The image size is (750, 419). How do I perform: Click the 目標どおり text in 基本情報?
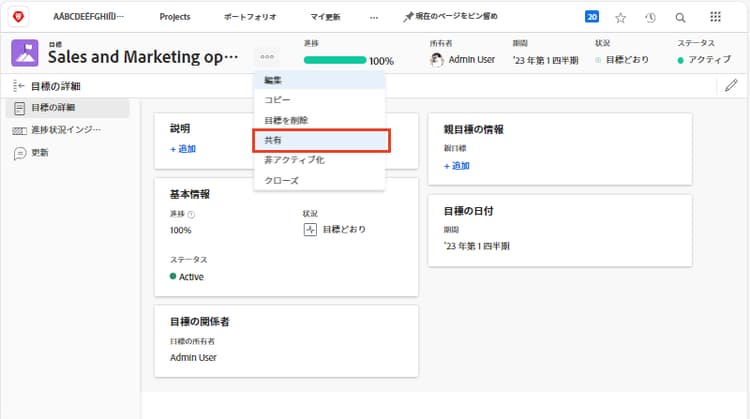pos(344,230)
